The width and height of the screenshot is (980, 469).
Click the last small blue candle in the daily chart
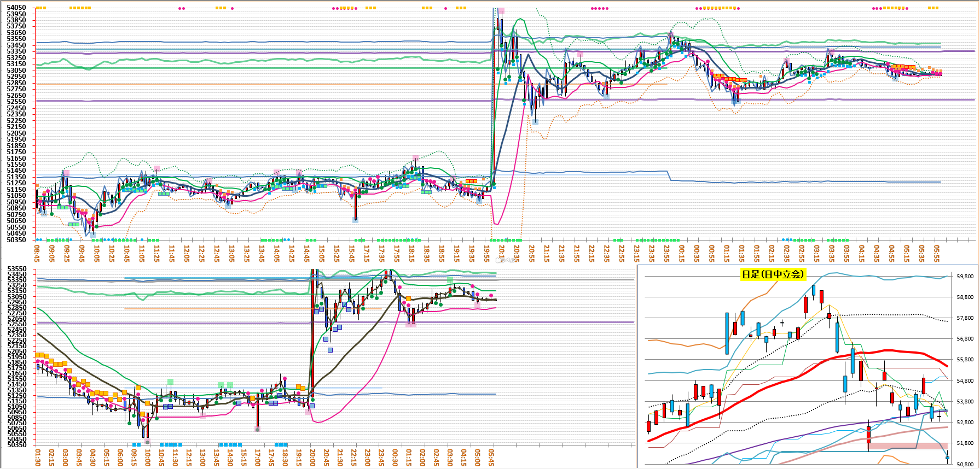click(947, 458)
